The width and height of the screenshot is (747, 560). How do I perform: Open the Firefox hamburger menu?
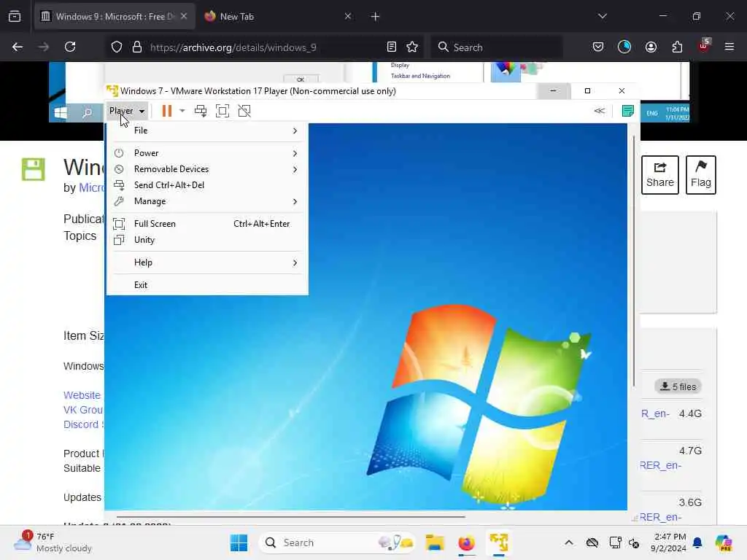(729, 47)
